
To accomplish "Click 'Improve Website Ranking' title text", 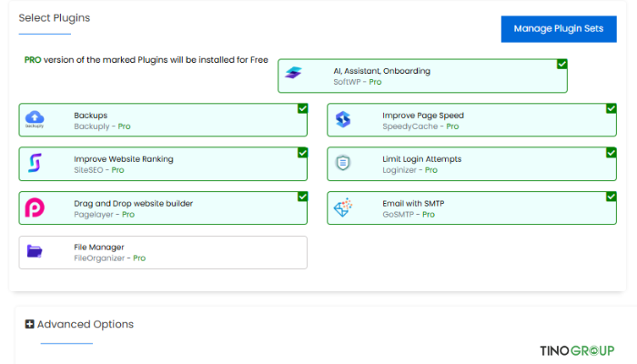I will [124, 159].
